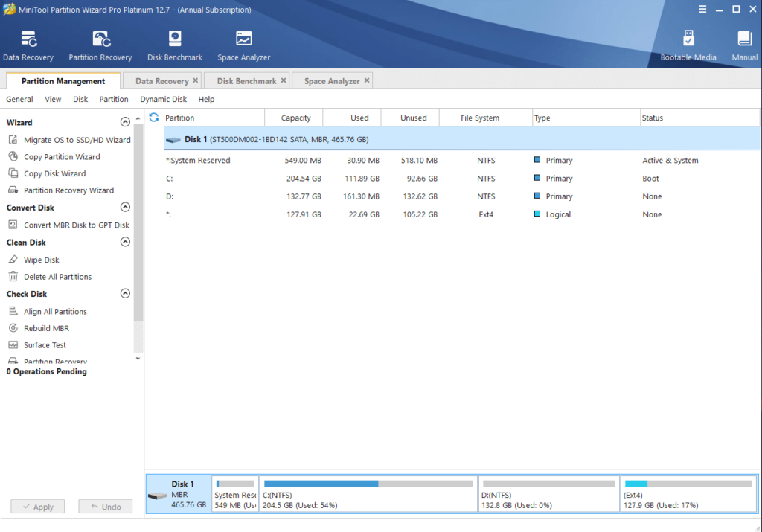Image resolution: width=762 pixels, height=532 pixels.
Task: Collapse the Clean Disk section
Action: click(x=125, y=242)
